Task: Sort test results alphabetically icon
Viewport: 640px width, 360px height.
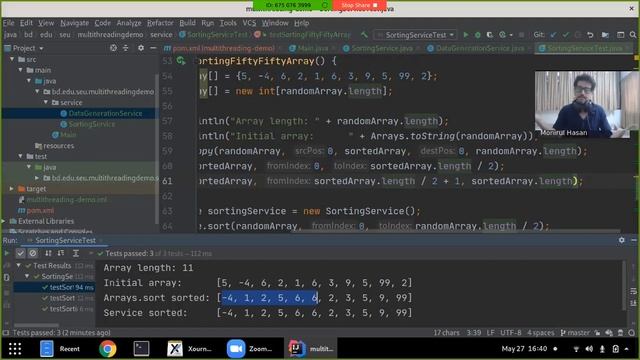Action: pos(48,253)
